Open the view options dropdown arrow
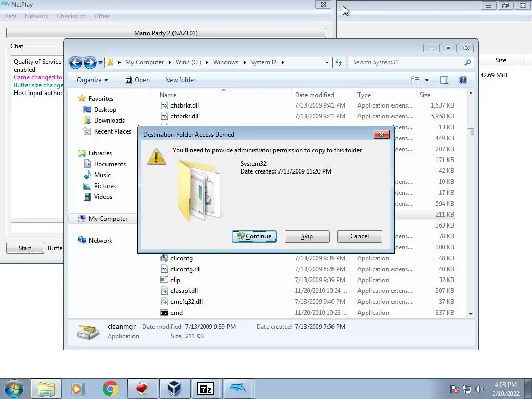The image size is (532, 399). (427, 80)
